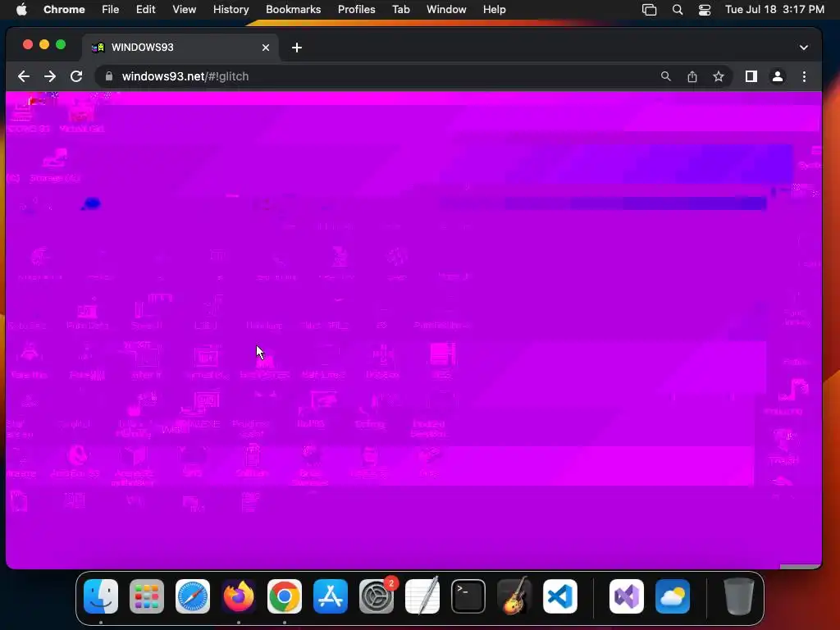Open the File menu
This screenshot has height=630, width=840.
point(111,10)
